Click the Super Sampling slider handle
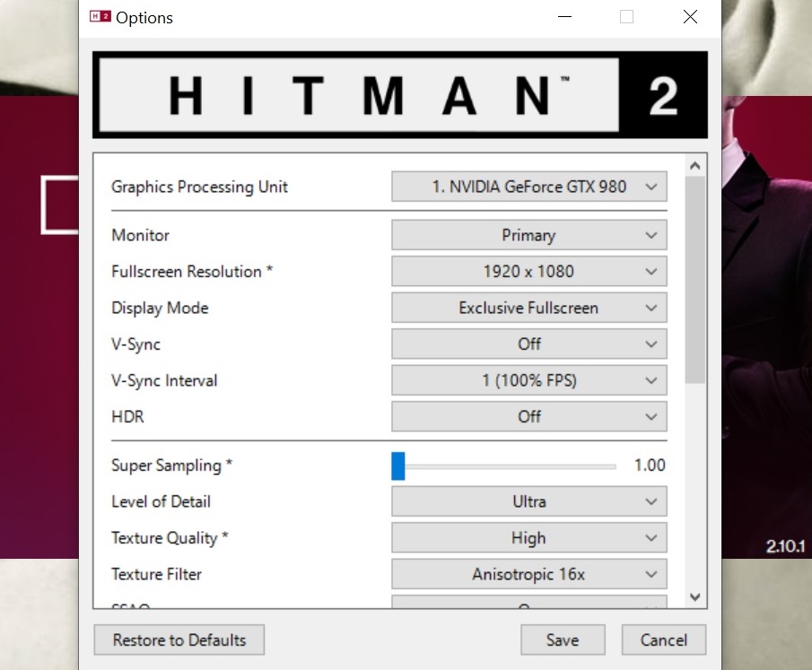The width and height of the screenshot is (812, 670). point(397,466)
